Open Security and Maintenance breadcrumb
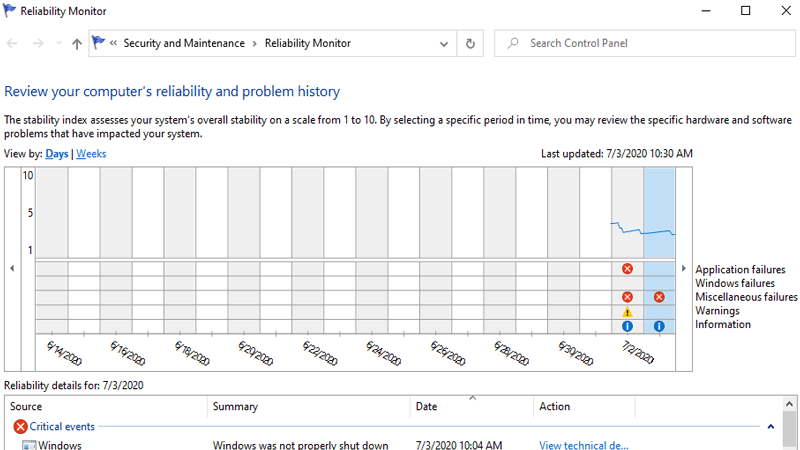Screen dimensions: 800x450 point(184,43)
